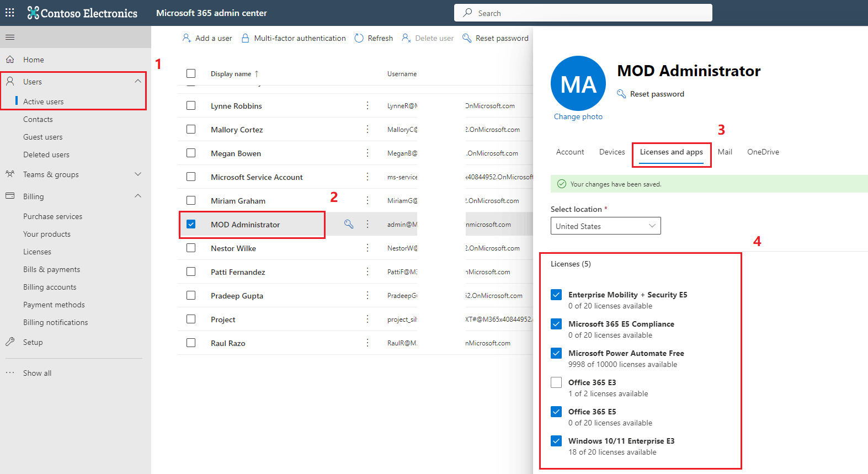Image resolution: width=868 pixels, height=474 pixels.
Task: Switch to the Mail tab
Action: [x=725, y=152]
